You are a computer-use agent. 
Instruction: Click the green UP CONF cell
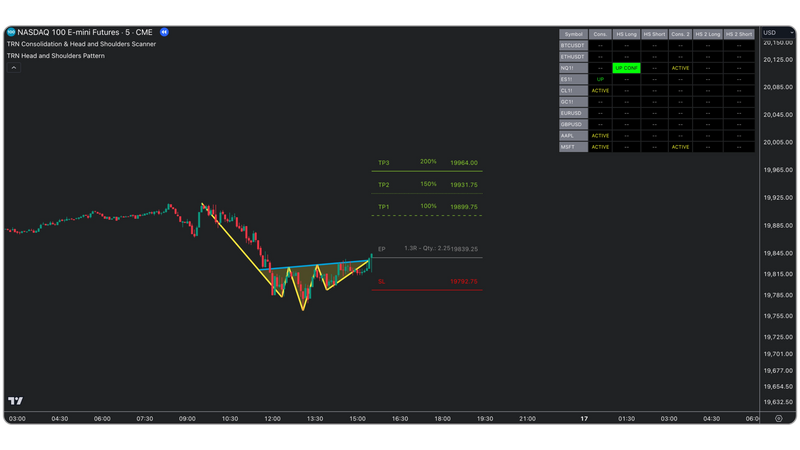626,68
